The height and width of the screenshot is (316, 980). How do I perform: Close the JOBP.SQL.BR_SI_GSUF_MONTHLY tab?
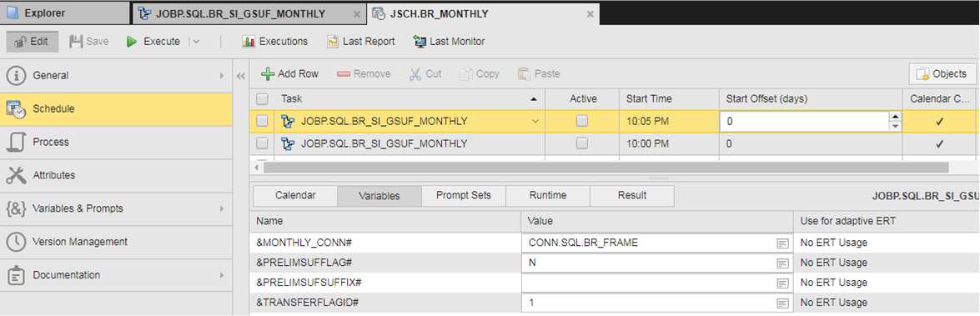click(357, 14)
